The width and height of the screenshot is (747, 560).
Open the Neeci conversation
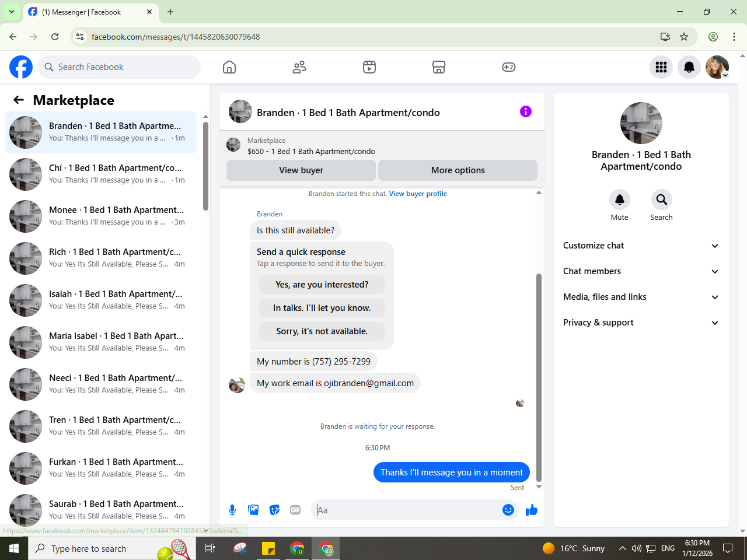[x=100, y=384]
